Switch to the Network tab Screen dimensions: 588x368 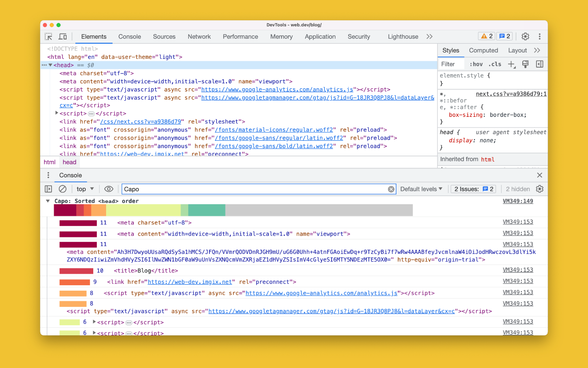pos(199,37)
